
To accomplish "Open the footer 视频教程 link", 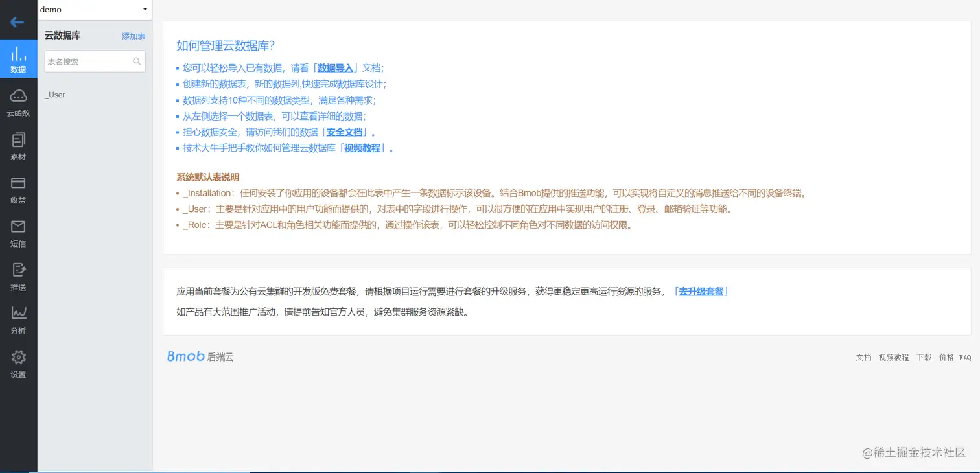I will click(x=894, y=357).
